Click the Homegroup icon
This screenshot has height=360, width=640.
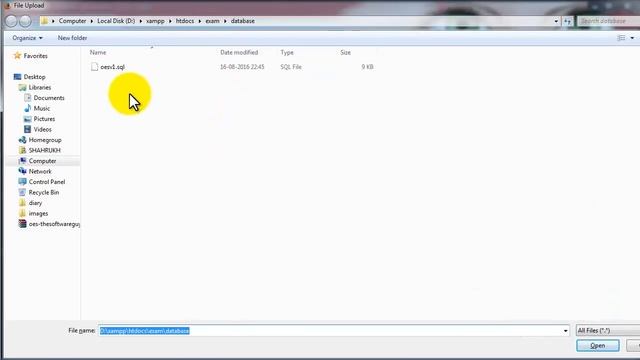point(22,140)
